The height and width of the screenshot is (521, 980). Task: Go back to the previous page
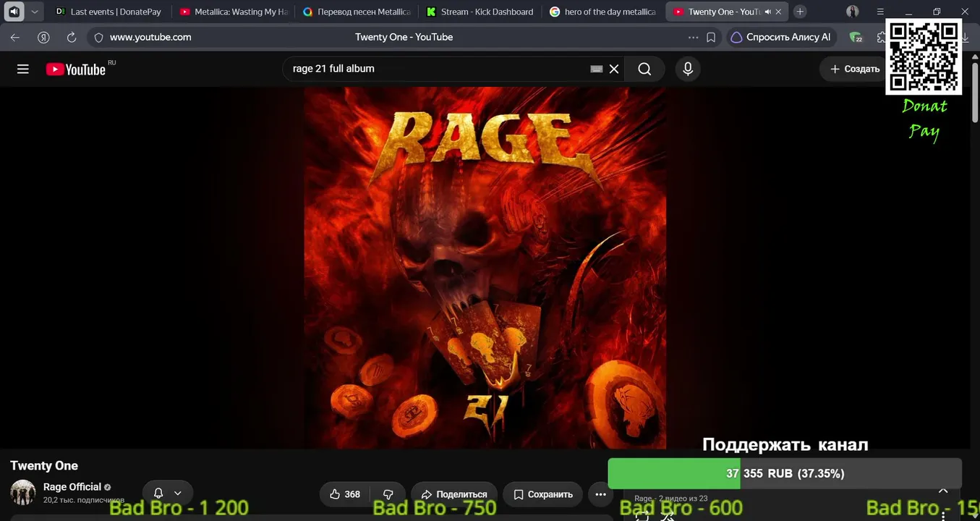(x=15, y=37)
